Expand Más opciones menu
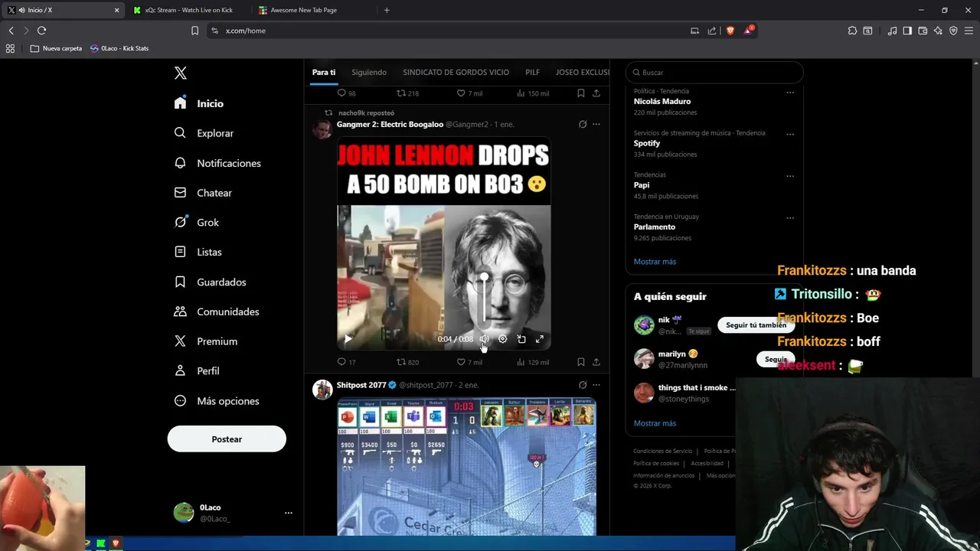The height and width of the screenshot is (551, 980). point(217,401)
